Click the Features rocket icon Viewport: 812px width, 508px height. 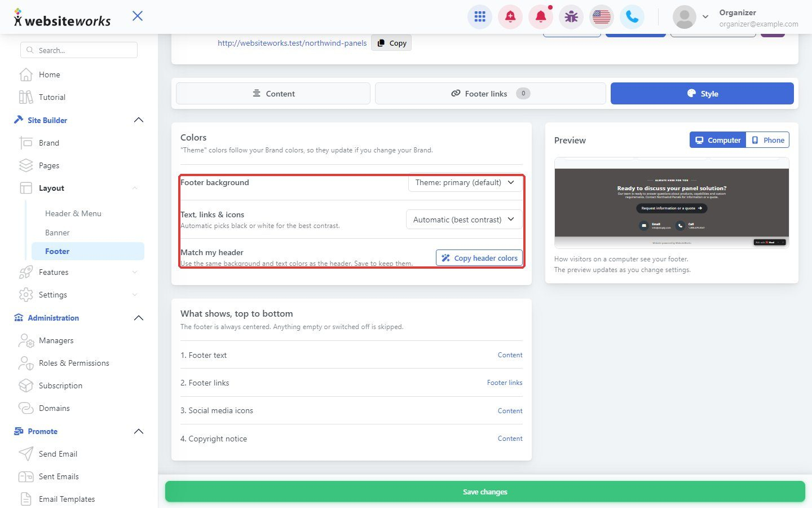[26, 272]
